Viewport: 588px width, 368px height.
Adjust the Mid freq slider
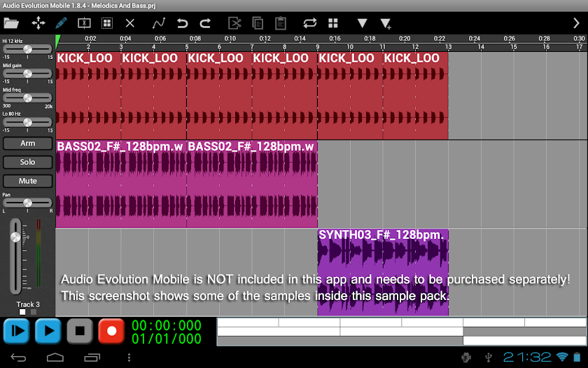27,98
